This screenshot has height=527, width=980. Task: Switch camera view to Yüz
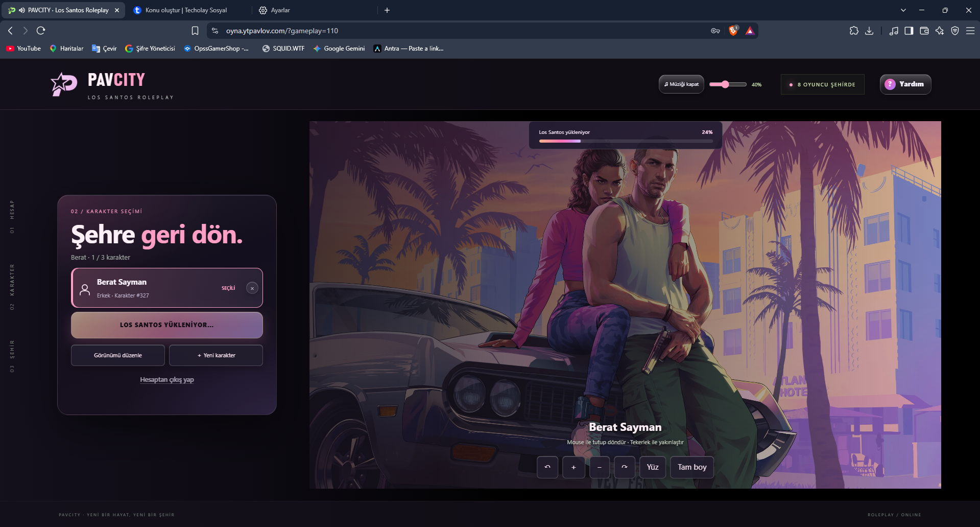(x=653, y=467)
